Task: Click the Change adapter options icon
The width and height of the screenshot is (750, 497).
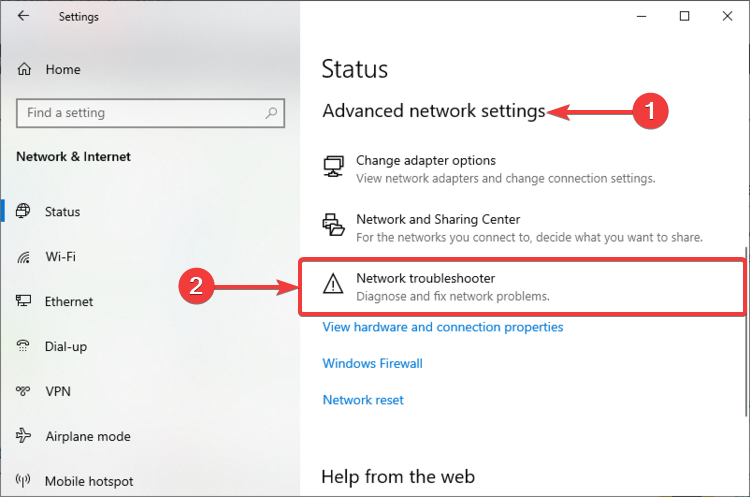Action: (334, 168)
